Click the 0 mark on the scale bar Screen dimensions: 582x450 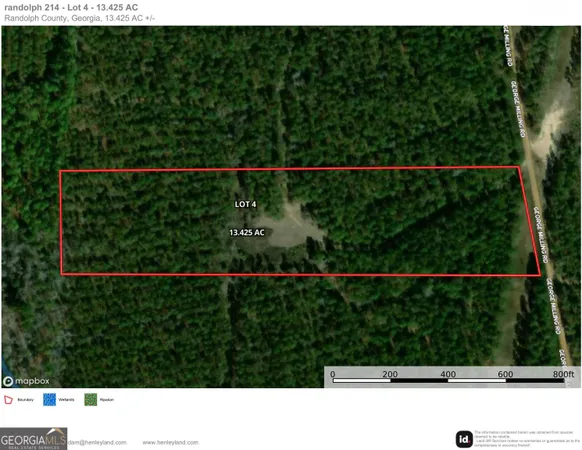click(333, 374)
